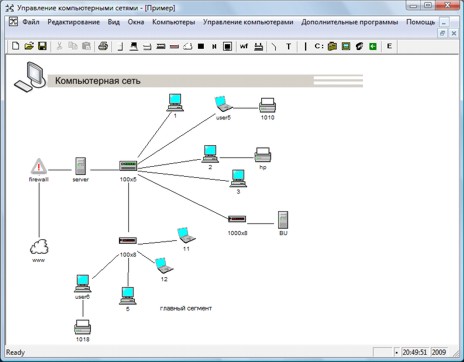Select the add switch device tool
The height and width of the screenshot is (362, 464).
(x=161, y=46)
